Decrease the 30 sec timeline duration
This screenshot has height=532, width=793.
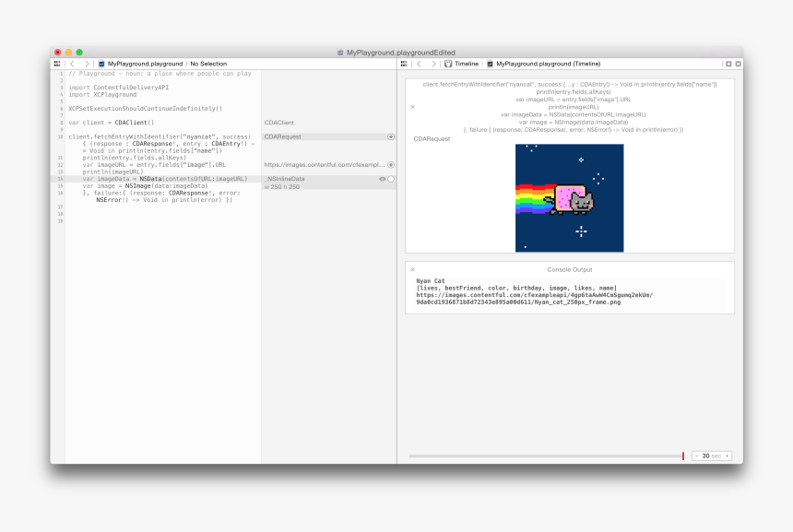(696, 456)
